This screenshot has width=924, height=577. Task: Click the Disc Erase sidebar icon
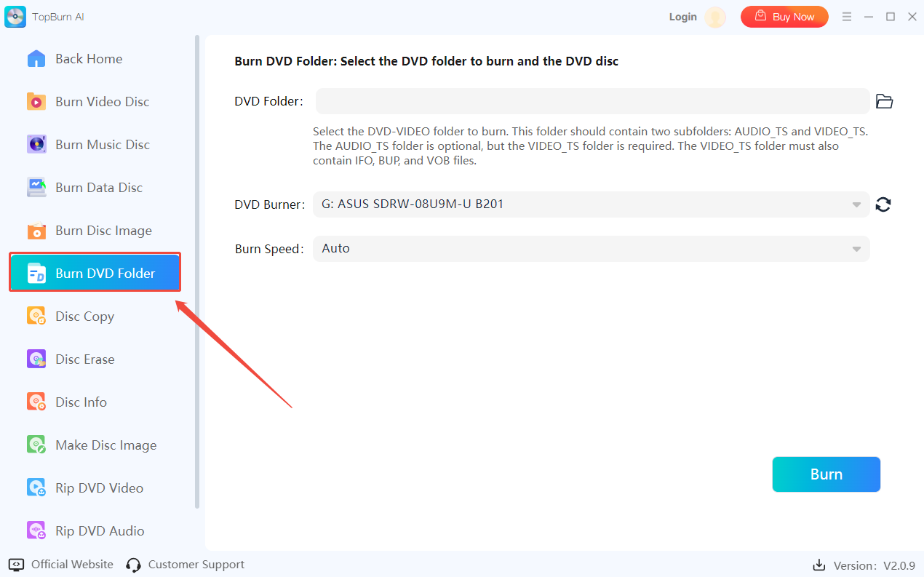(36, 359)
